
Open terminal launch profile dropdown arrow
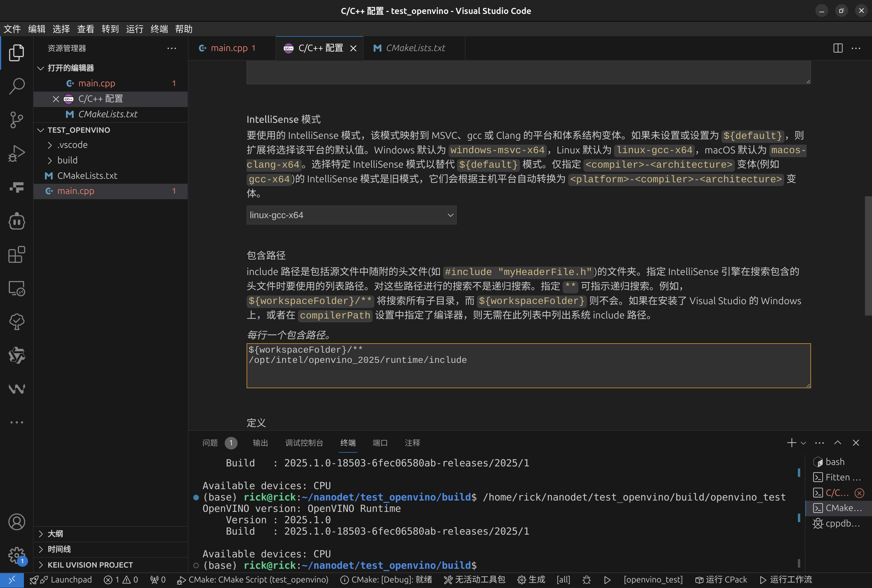coord(803,443)
